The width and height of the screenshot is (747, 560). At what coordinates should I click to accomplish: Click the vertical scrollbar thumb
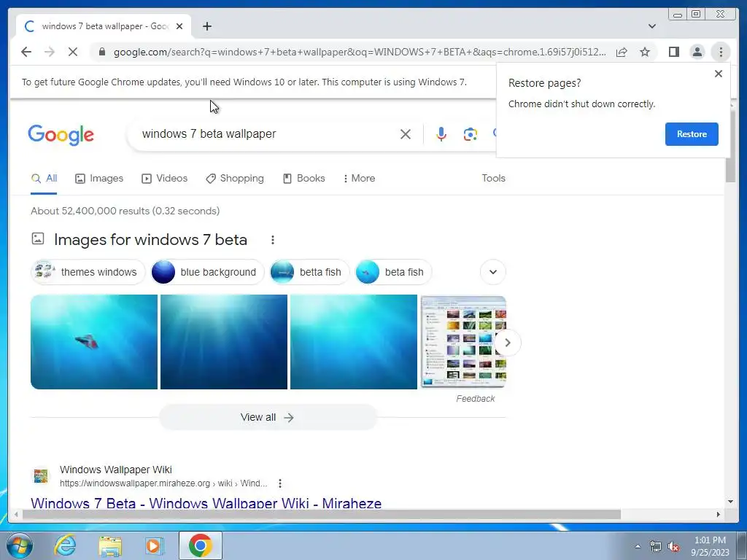[x=730, y=145]
